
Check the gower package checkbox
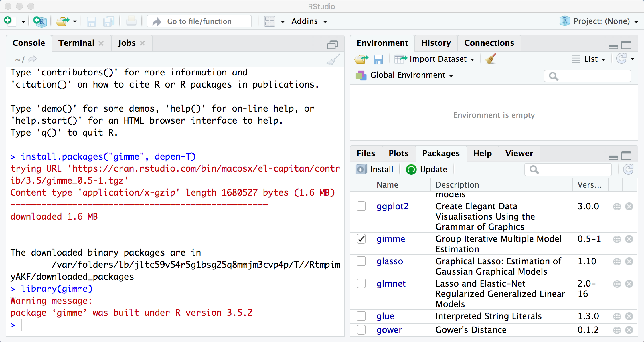point(361,330)
